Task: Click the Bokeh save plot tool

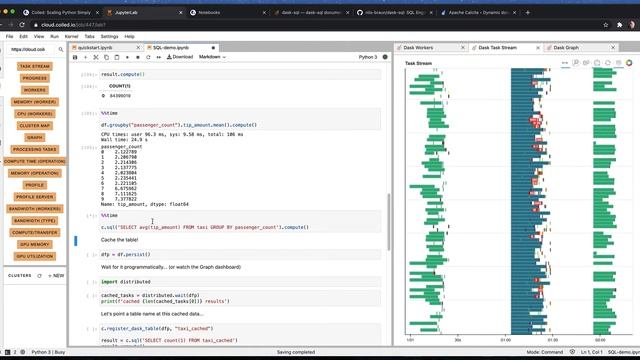Action: 597,63
